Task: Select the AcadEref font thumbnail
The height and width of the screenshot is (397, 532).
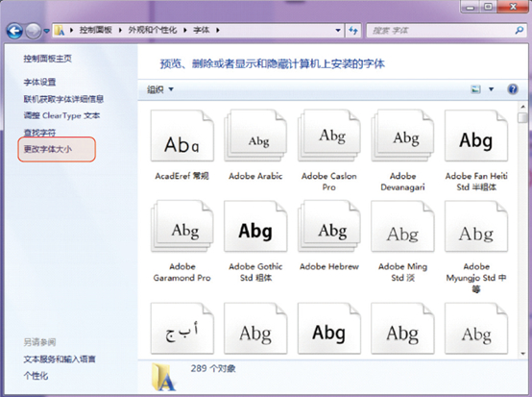Action: (x=182, y=136)
